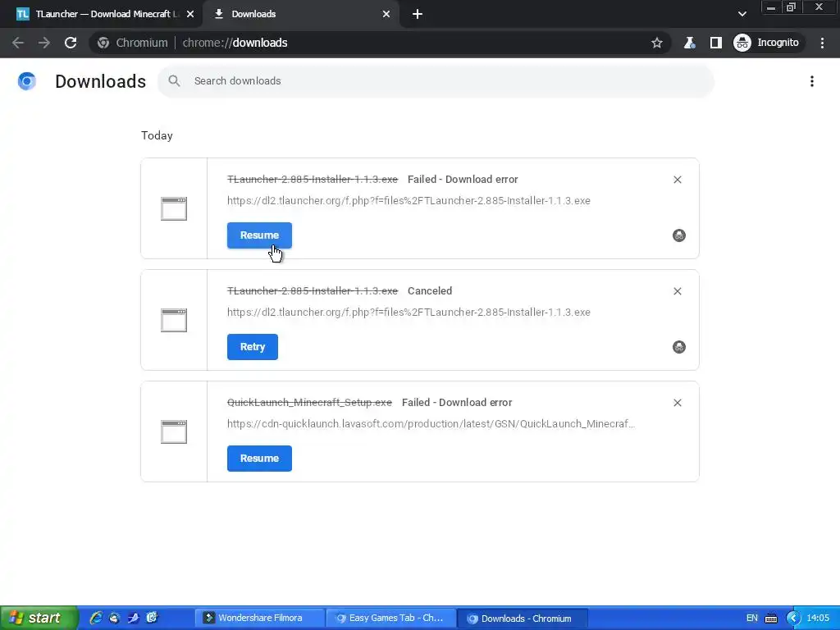This screenshot has width=840, height=630.
Task: Open the dl2.tlauncher.org link of the failed download
Action: 409,200
